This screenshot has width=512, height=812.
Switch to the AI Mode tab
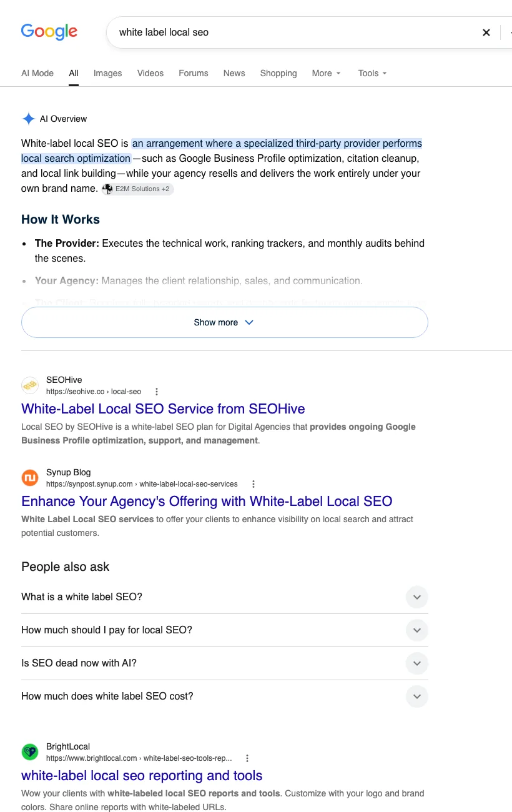(37, 73)
